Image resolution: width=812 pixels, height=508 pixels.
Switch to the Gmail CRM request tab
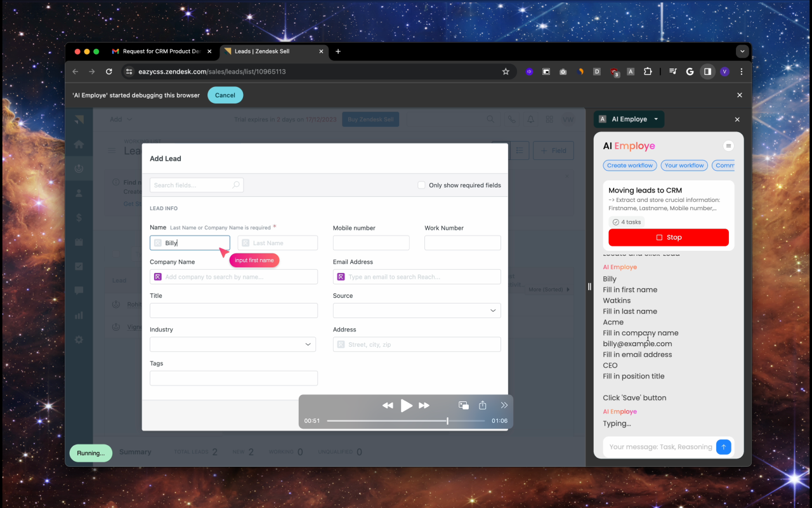(x=162, y=51)
